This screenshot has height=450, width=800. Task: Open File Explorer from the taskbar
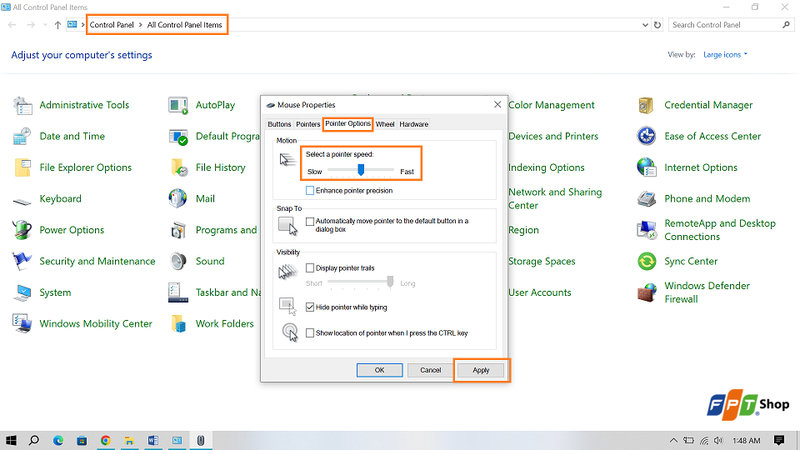pos(129,440)
